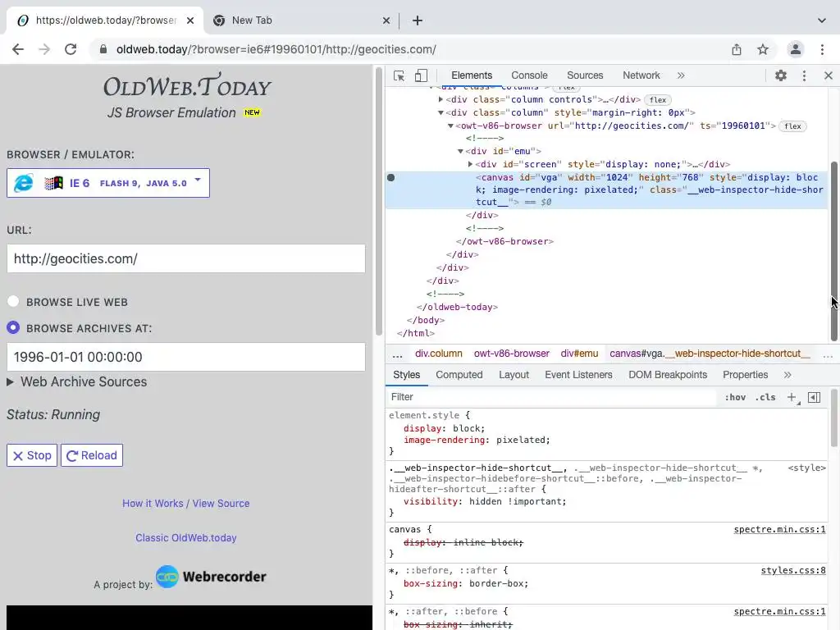This screenshot has height=630, width=840.
Task: Open the profile avatar icon
Action: [796, 49]
